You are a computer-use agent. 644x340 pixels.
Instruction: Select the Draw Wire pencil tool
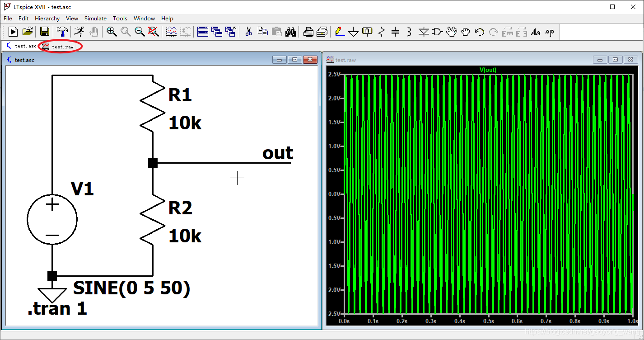[x=340, y=32]
